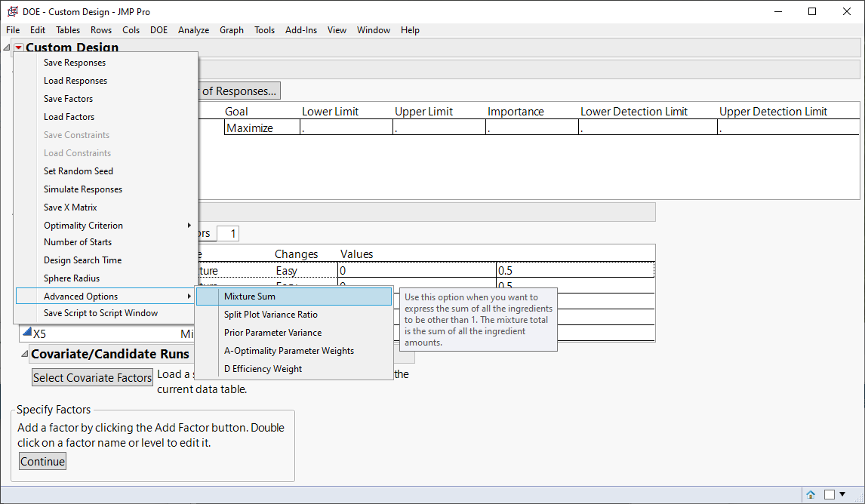The width and height of the screenshot is (865, 504).
Task: Click the blue X5 factor type icon
Action: click(x=26, y=333)
